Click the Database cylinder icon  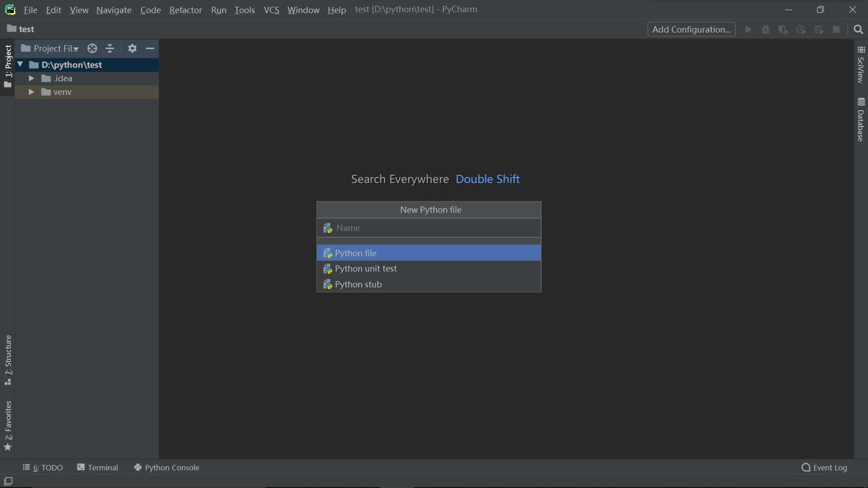tap(861, 102)
